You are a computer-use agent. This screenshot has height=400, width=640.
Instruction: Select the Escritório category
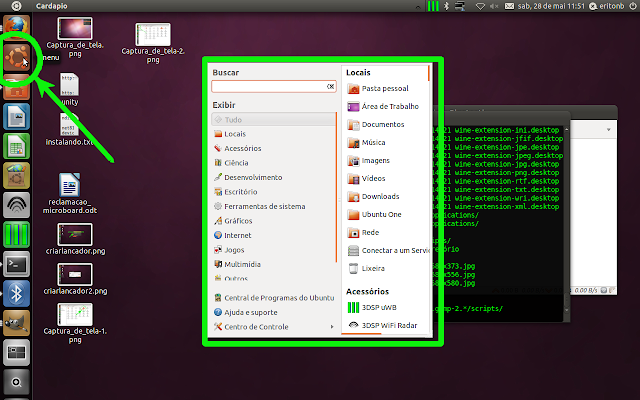(x=273, y=192)
